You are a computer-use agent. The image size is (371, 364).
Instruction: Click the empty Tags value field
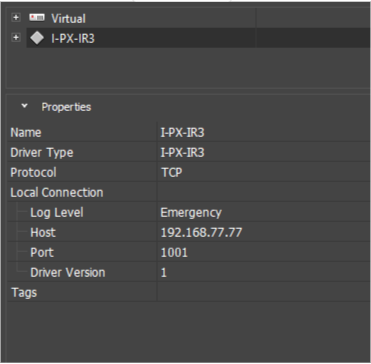(x=264, y=292)
